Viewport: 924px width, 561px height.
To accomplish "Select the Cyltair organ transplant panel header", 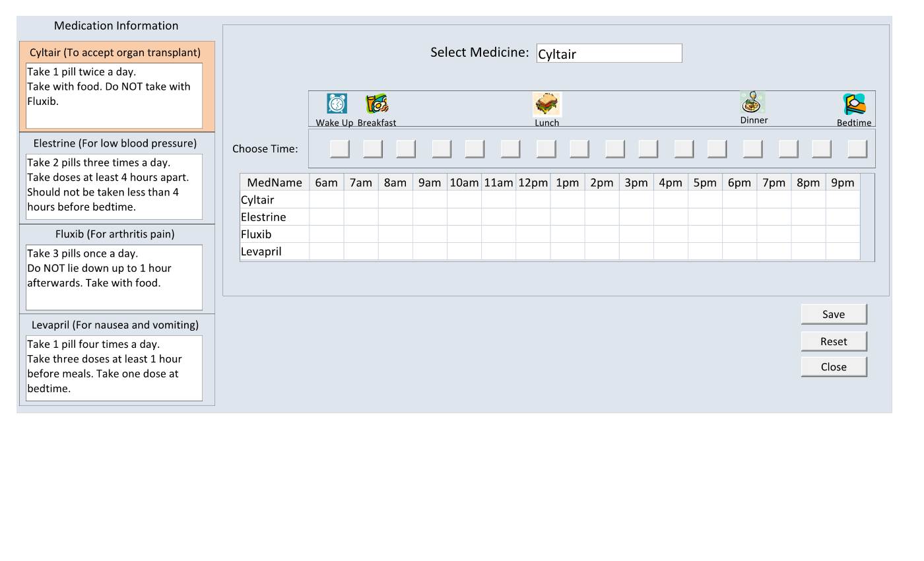I will [x=115, y=52].
